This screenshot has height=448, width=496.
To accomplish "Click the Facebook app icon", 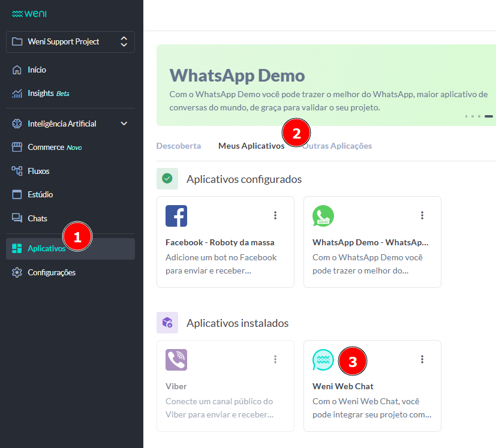I will click(x=176, y=216).
